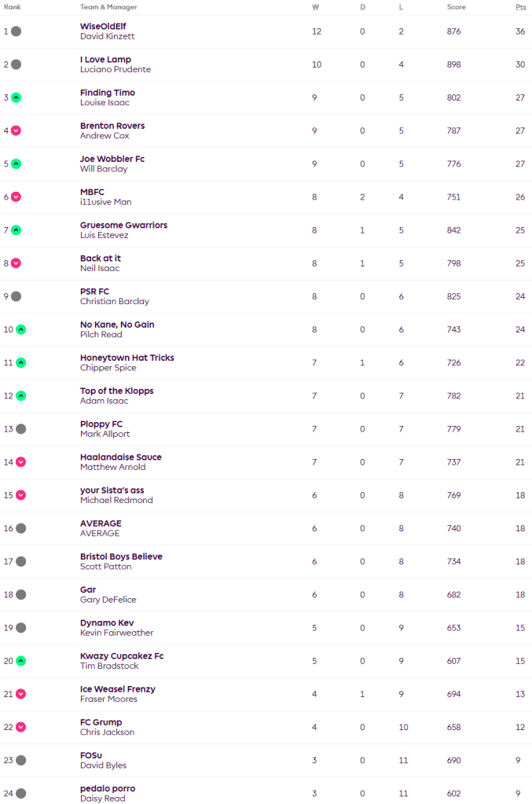
Task: Click the green up icon for Kwazy Cupcakez
Action: click(21, 661)
